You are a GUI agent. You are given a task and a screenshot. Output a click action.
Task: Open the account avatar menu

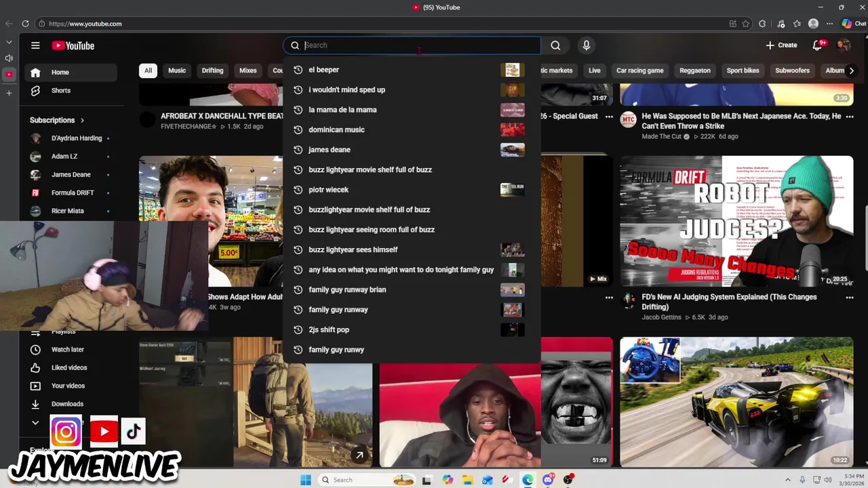(x=844, y=45)
